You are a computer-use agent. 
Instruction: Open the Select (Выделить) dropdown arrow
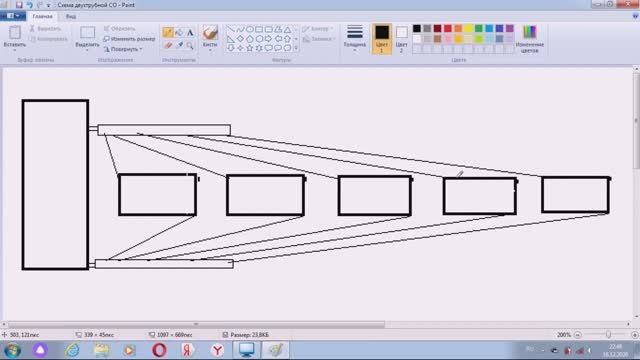click(87, 50)
